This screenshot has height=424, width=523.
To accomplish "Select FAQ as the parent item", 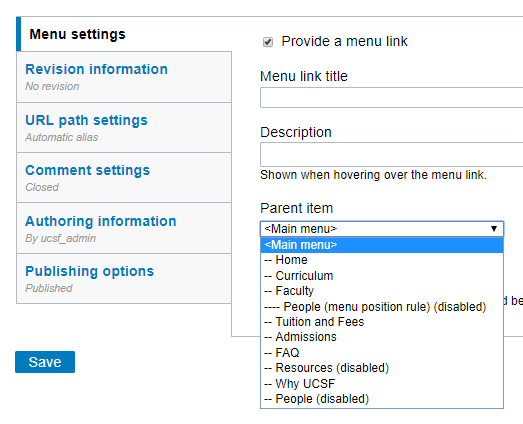I will tap(382, 353).
